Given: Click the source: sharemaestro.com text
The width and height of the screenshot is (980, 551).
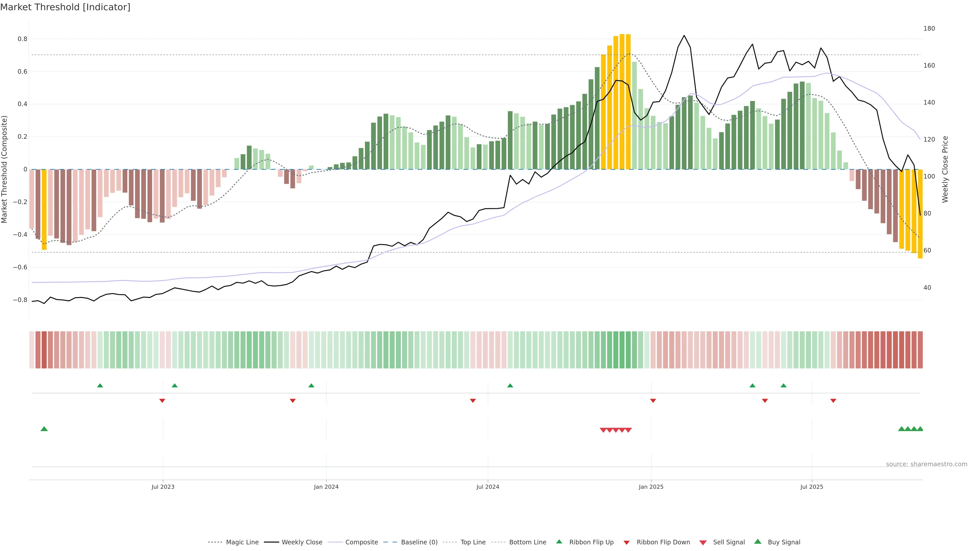Looking at the screenshot, I should [926, 464].
